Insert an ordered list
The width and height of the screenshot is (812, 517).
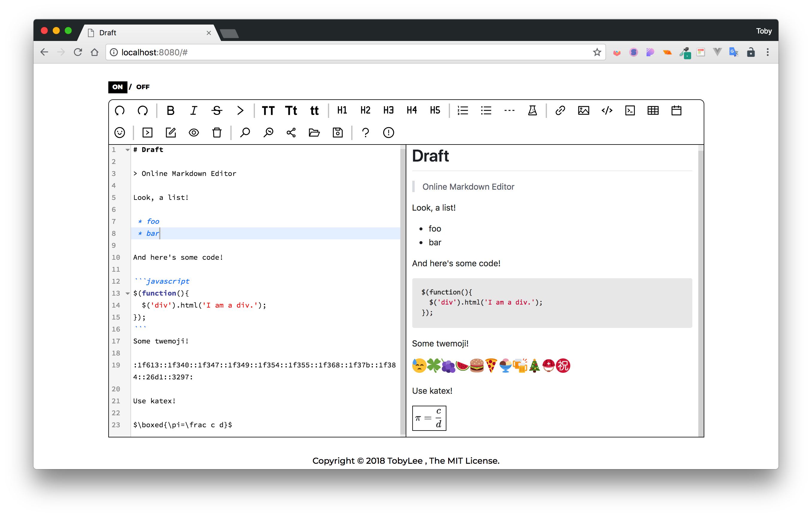click(463, 111)
